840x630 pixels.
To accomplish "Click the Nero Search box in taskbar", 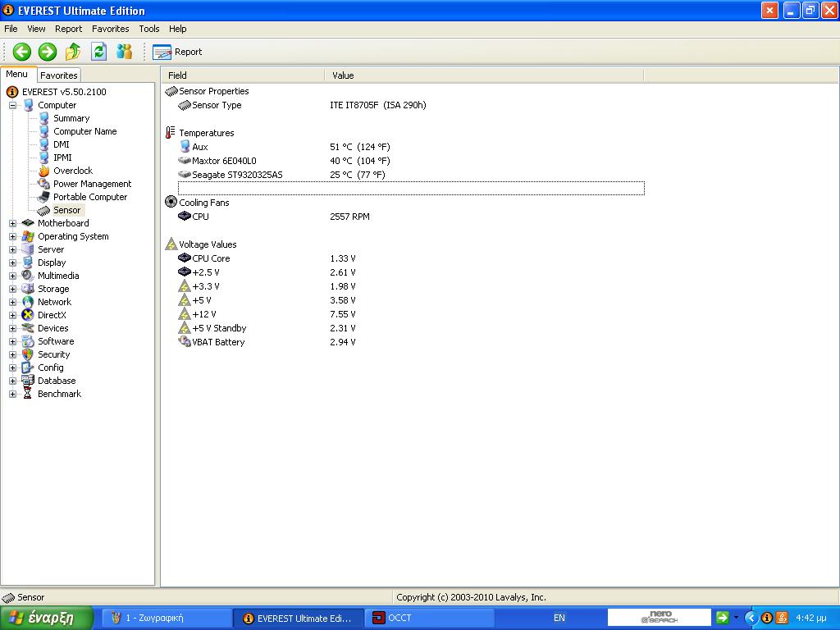I will coord(659,618).
